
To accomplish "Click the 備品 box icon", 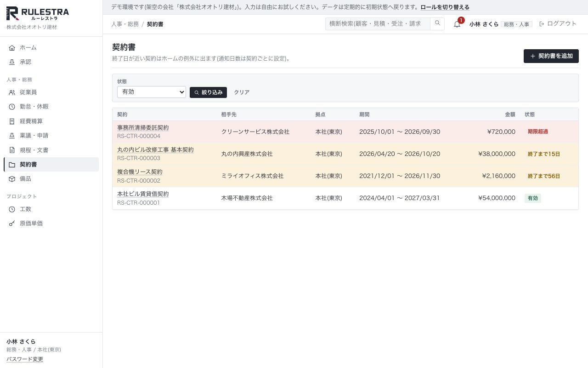I will (x=12, y=179).
